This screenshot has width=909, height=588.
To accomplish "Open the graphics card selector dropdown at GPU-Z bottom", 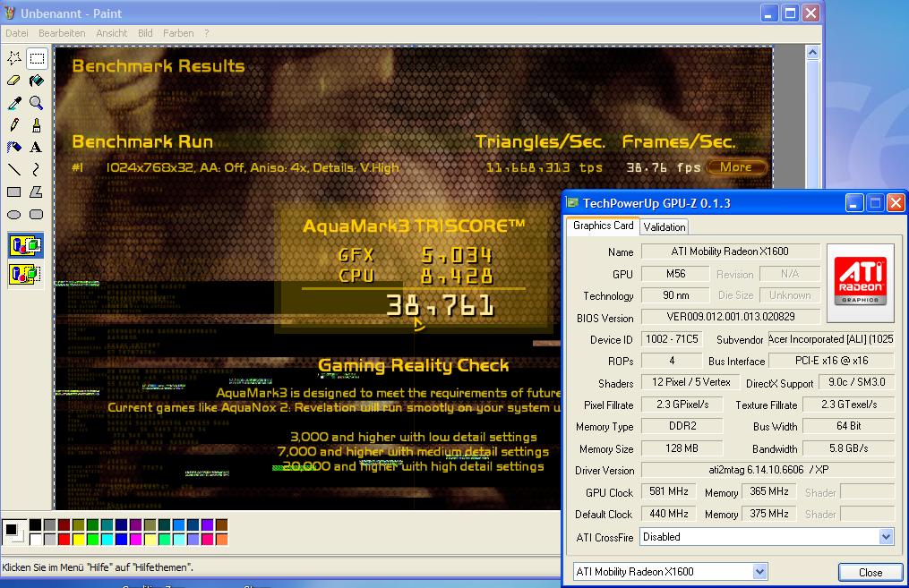I will tap(671, 572).
